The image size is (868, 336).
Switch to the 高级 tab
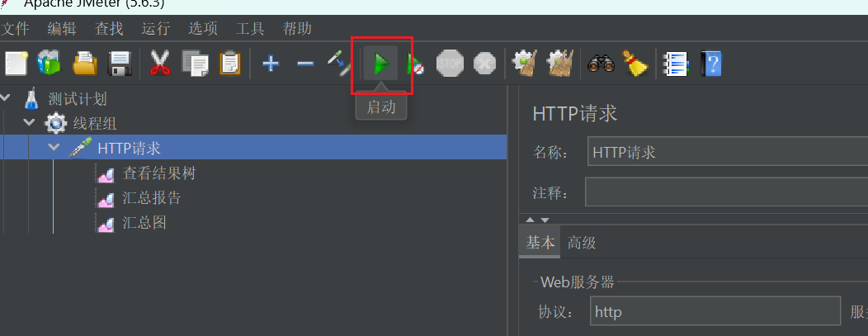coord(581,243)
